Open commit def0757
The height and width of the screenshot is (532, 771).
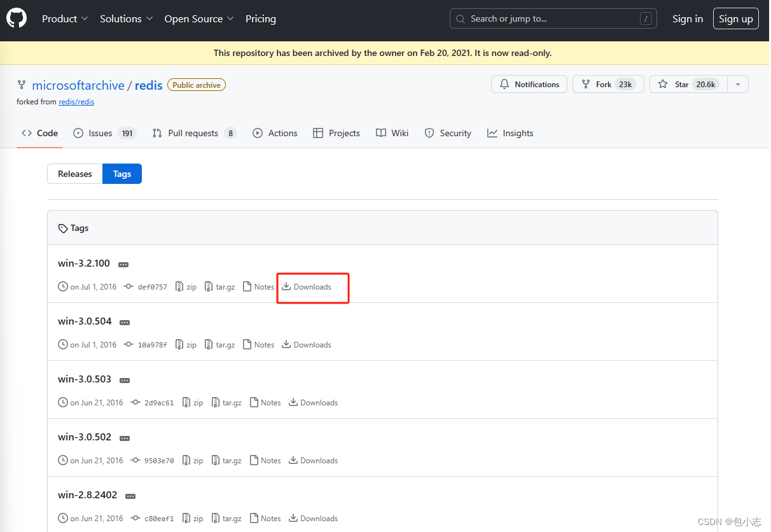tap(146, 287)
